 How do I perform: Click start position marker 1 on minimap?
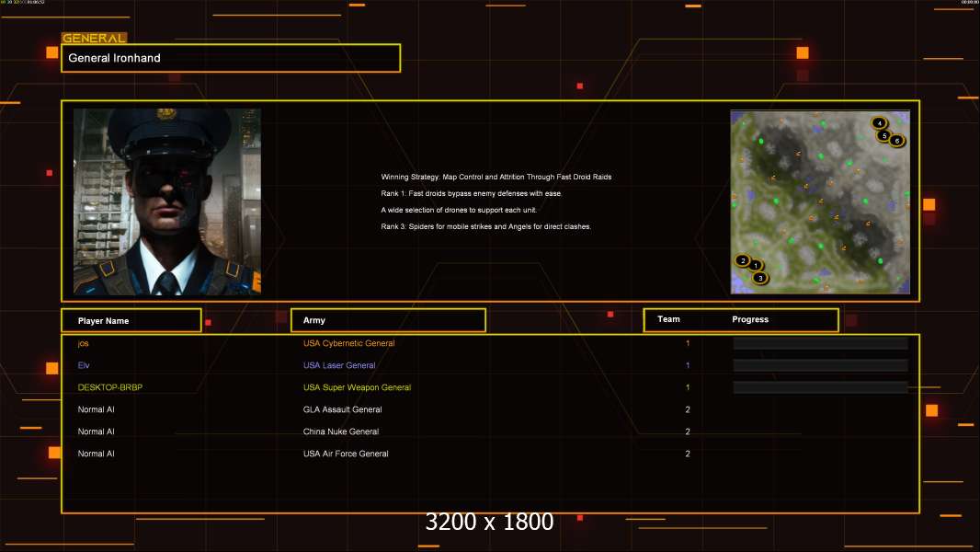pos(756,266)
